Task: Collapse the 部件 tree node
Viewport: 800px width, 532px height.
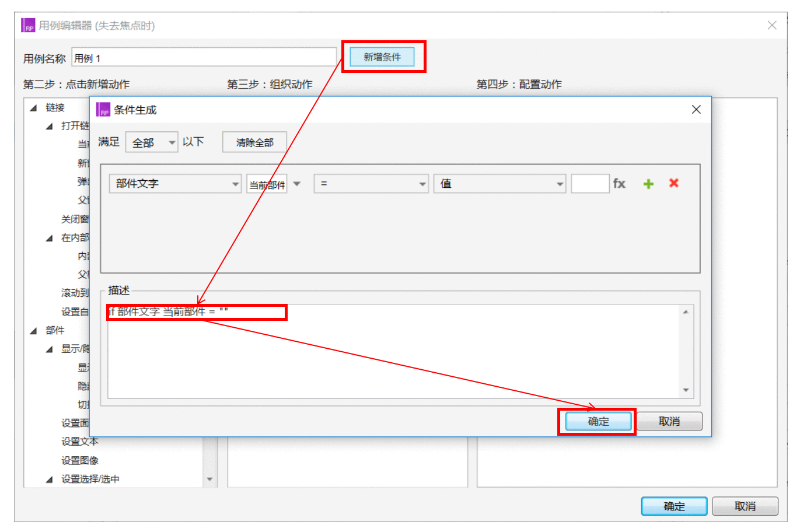Action: pyautogui.click(x=33, y=331)
